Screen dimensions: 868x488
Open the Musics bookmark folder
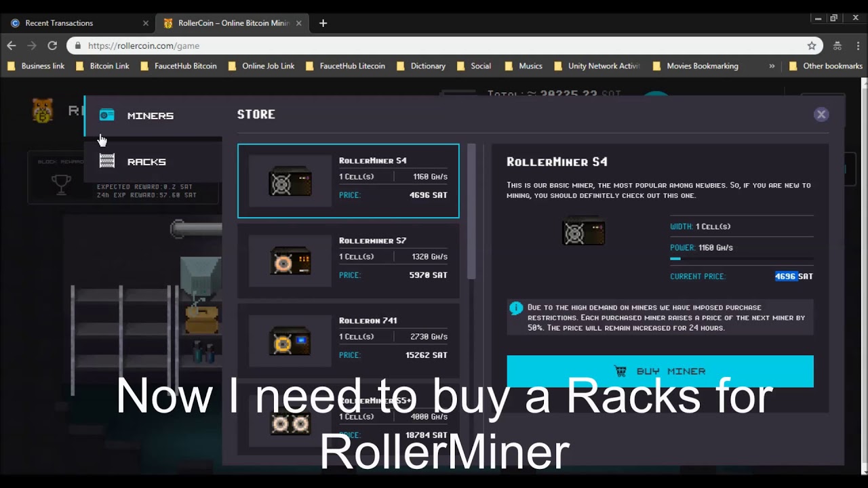tap(523, 66)
